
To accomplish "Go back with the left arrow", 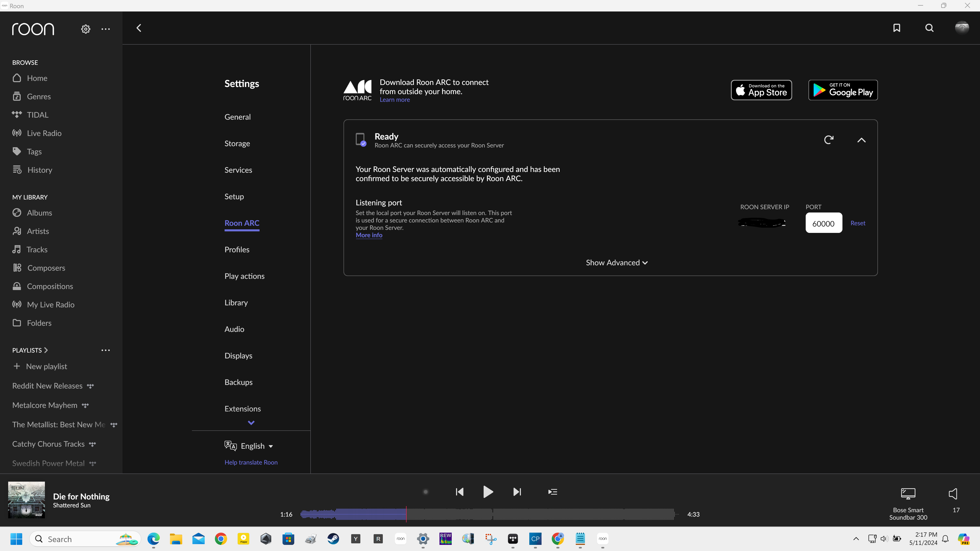I will pyautogui.click(x=139, y=28).
